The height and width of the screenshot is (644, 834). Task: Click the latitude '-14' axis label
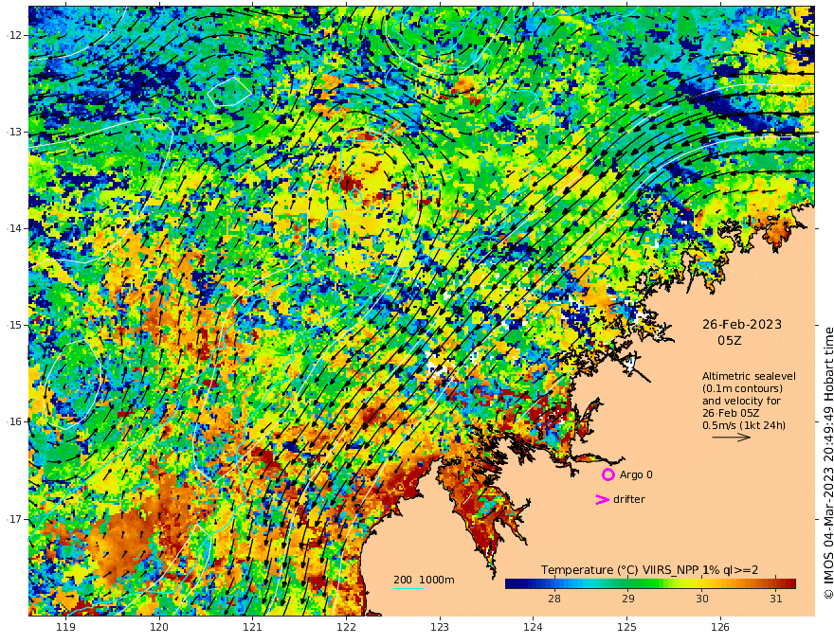pyautogui.click(x=14, y=228)
